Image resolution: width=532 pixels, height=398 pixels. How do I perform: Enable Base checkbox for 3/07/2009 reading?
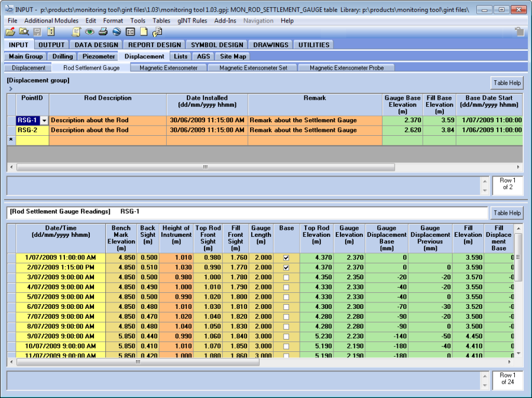[287, 277]
